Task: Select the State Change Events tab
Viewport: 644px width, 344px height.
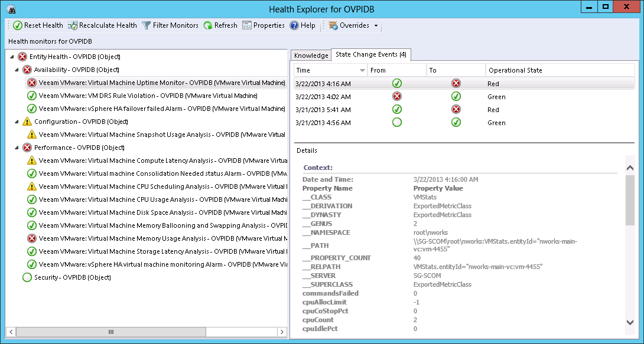Action: [370, 55]
